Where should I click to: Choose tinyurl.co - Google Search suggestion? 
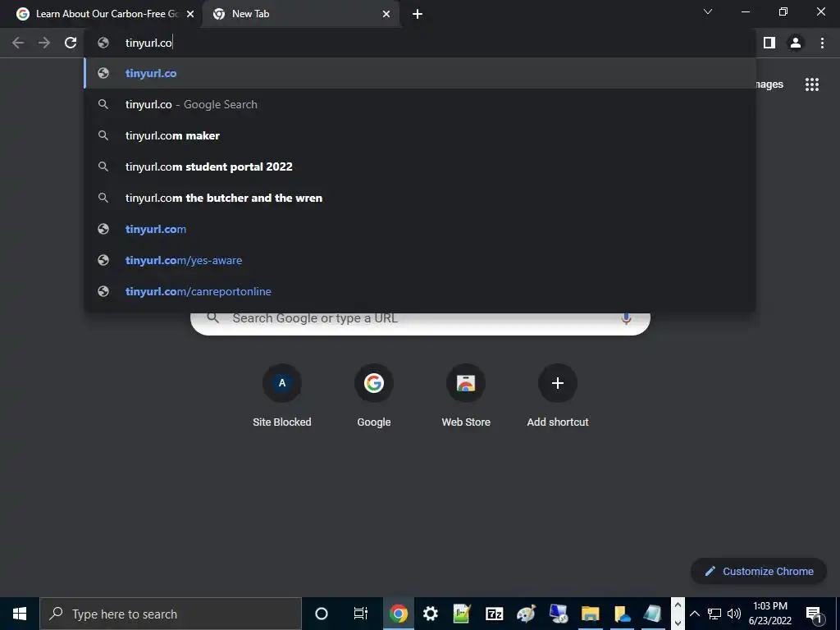tap(420, 104)
